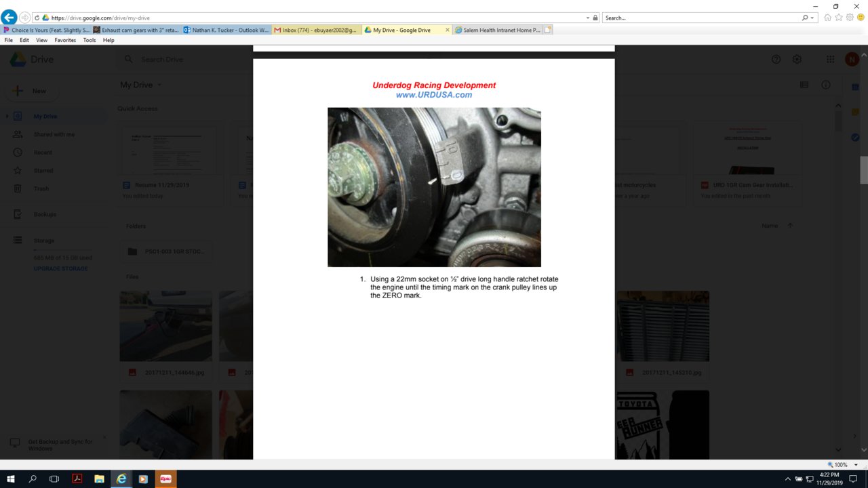Click the New button in Drive

tap(32, 91)
